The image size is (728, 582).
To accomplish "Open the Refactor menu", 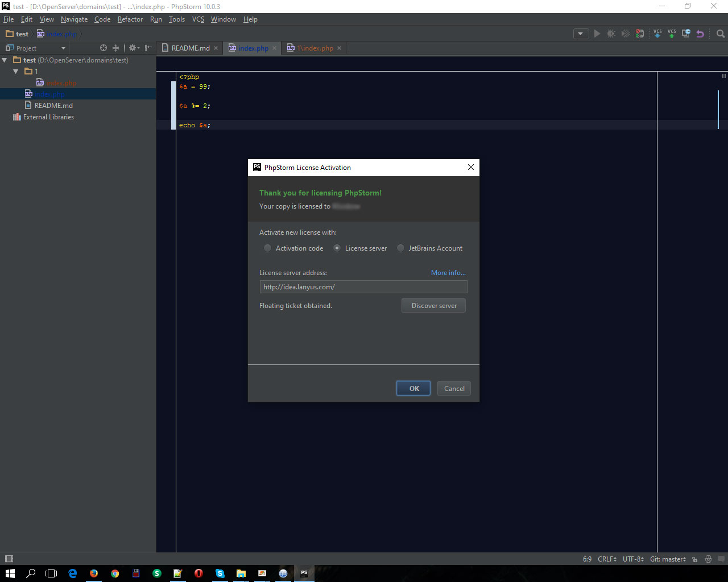I will (x=130, y=19).
